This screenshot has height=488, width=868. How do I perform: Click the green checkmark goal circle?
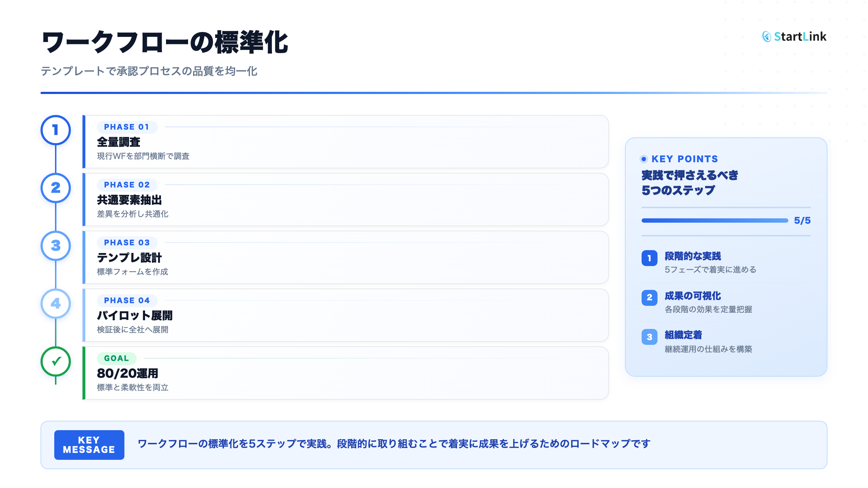[x=56, y=361]
